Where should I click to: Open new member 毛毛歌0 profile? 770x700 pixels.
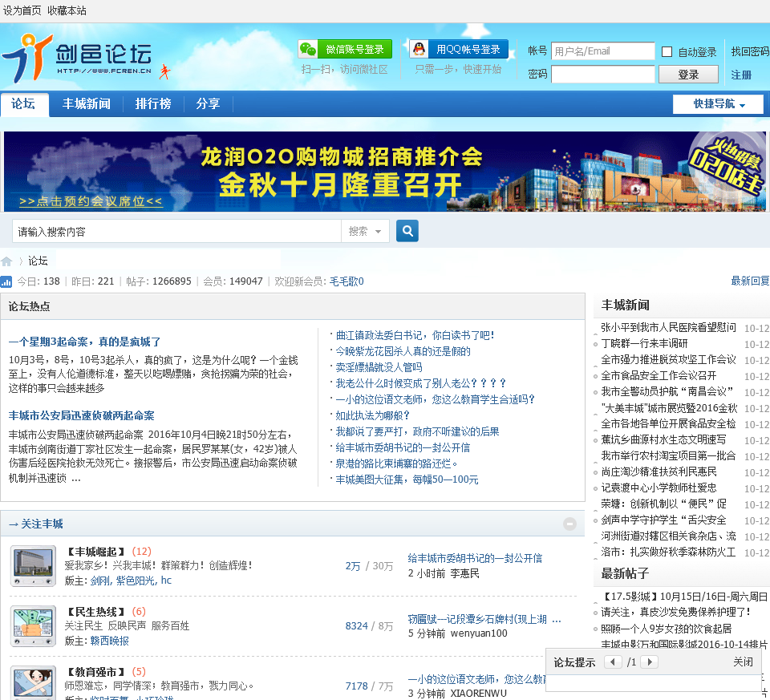coord(346,281)
